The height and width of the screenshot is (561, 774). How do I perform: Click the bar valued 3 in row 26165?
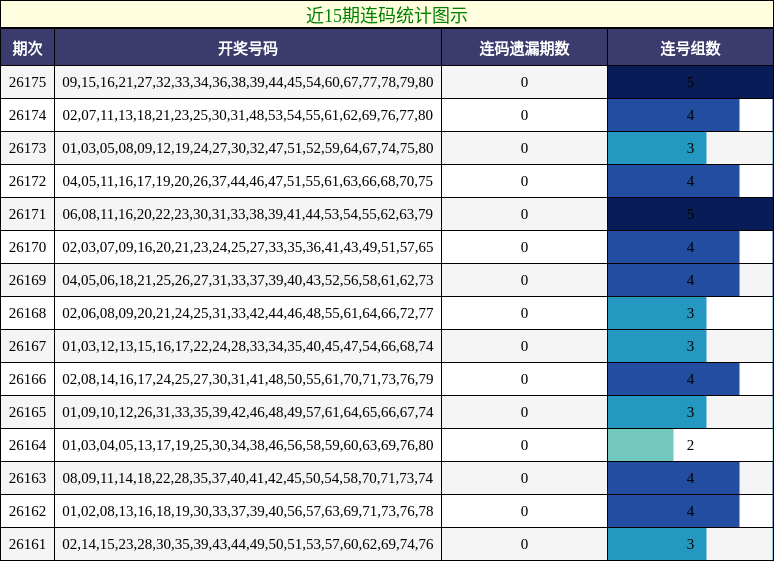(657, 412)
